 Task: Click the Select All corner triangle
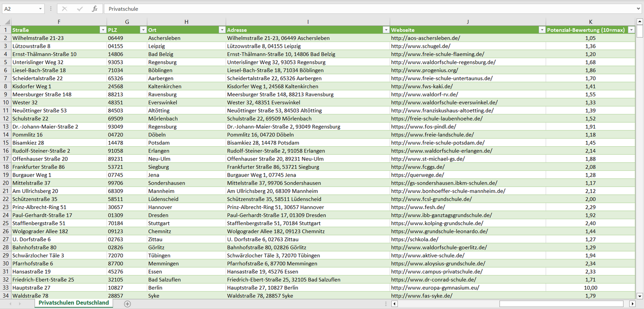[x=6, y=22]
